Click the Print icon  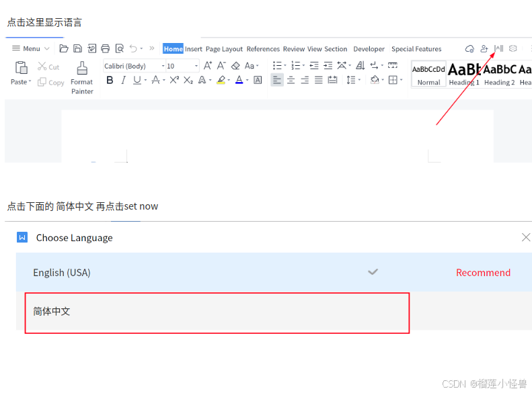[106, 48]
